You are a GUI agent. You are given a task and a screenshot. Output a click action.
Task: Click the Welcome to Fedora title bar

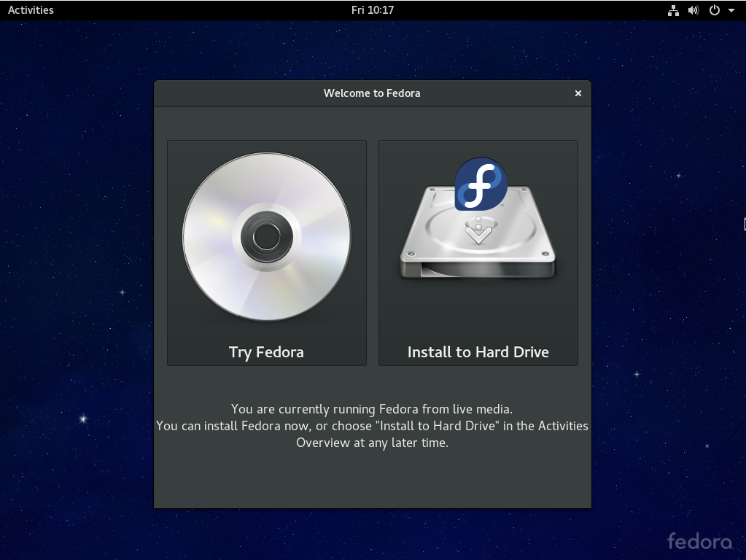click(372, 93)
